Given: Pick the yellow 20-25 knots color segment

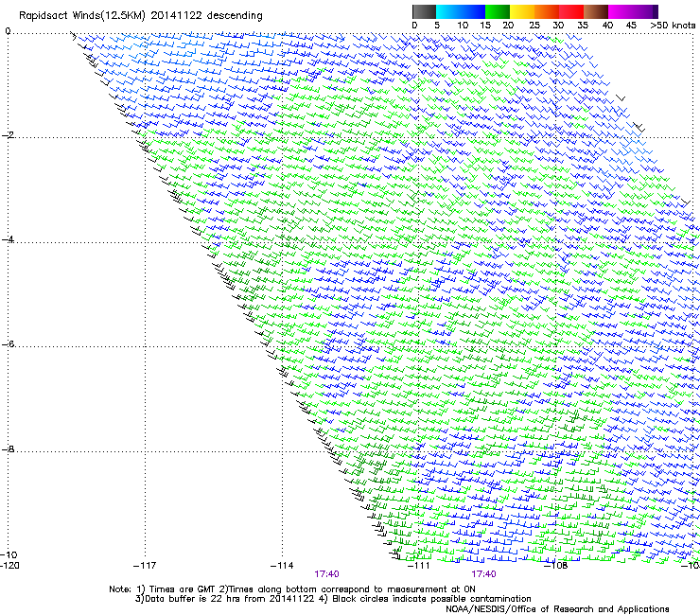Looking at the screenshot, I should (x=522, y=11).
